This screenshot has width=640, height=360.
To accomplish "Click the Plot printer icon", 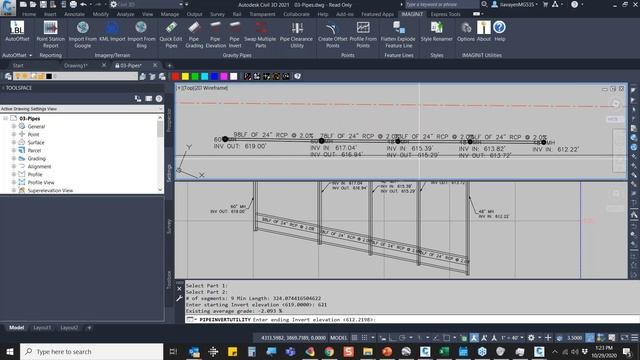I will tap(73, 4).
